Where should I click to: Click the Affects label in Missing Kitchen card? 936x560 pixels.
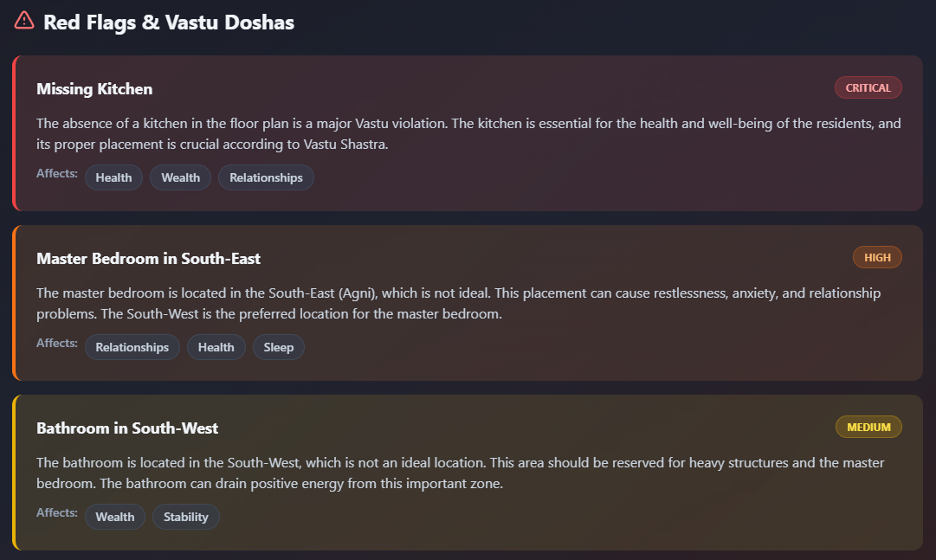(56, 173)
